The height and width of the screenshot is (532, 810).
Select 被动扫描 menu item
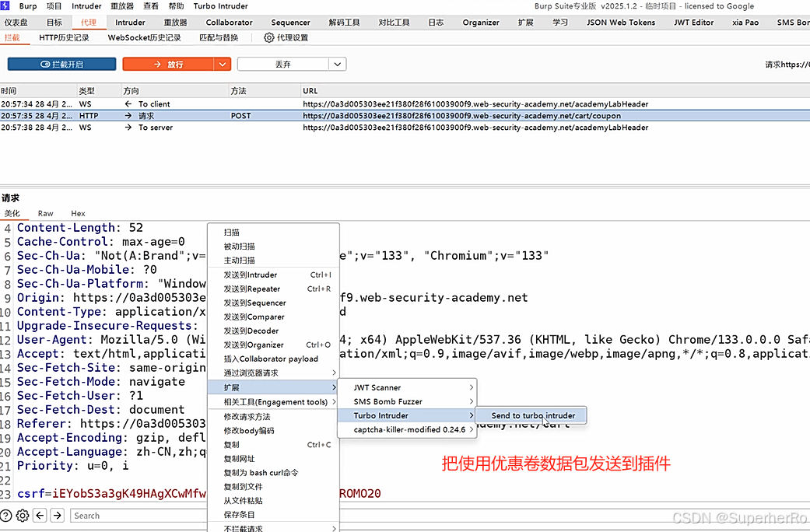pyautogui.click(x=274, y=247)
